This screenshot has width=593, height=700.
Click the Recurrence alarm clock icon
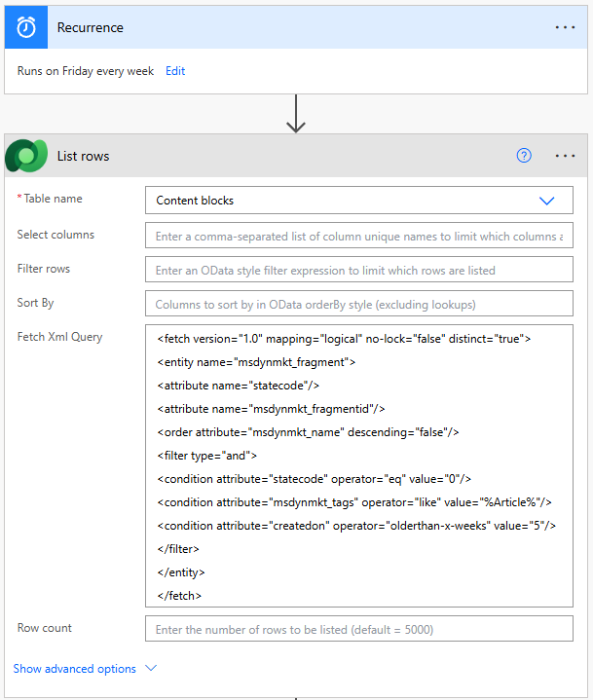point(27,28)
